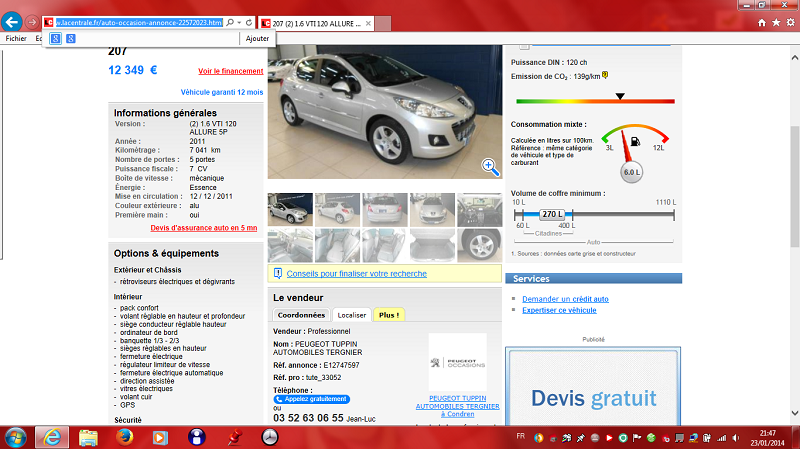This screenshot has height=449, width=800.
Task: Select the second thumbnail of car side view
Action: [x=337, y=209]
